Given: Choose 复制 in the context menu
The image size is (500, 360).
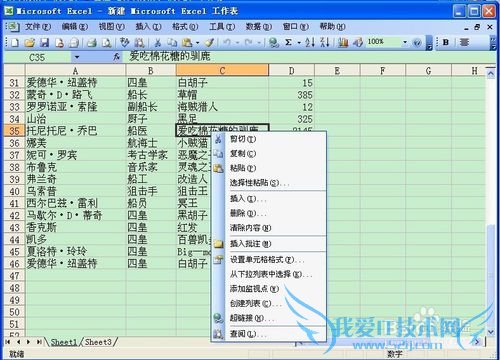Looking at the screenshot, I should pyautogui.click(x=269, y=154).
